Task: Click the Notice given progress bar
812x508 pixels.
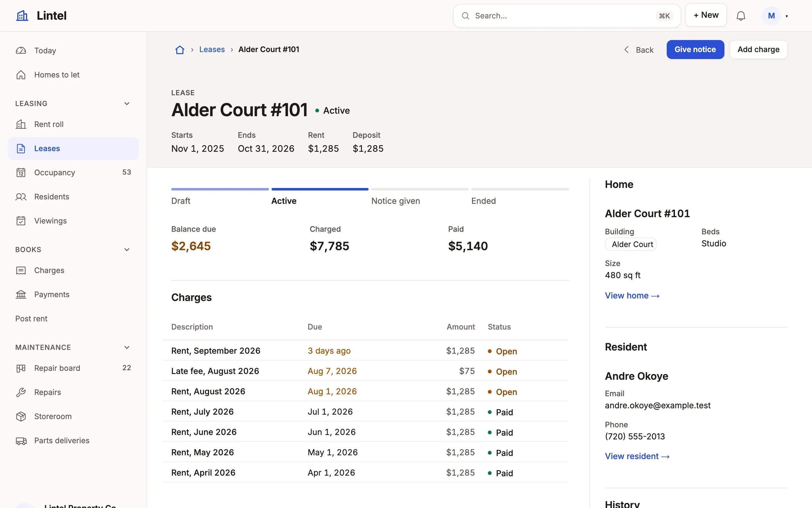Action: (420, 189)
